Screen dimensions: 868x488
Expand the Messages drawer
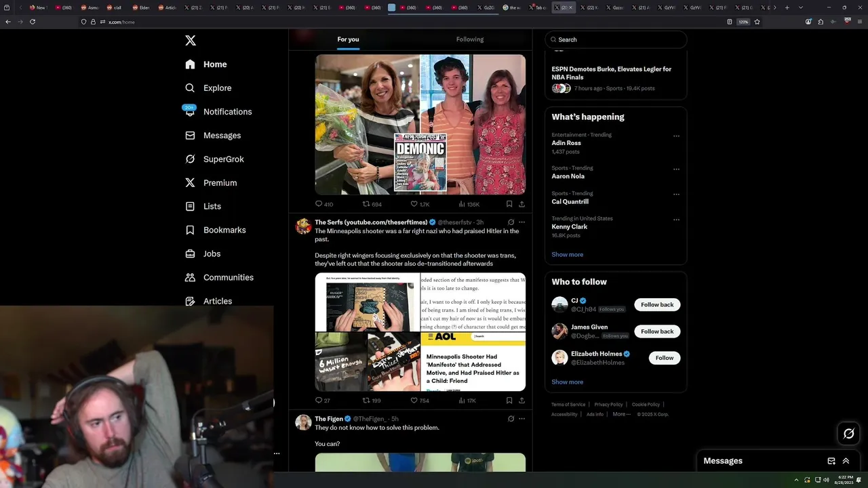pos(846,461)
